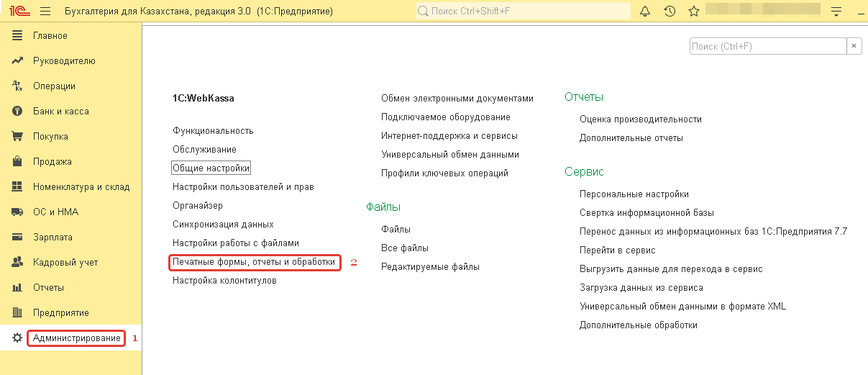Open Все файлы link

(405, 248)
